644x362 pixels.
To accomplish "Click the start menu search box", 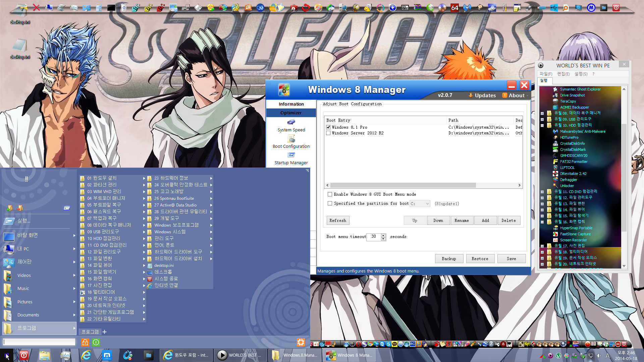I will pyautogui.click(x=39, y=342).
